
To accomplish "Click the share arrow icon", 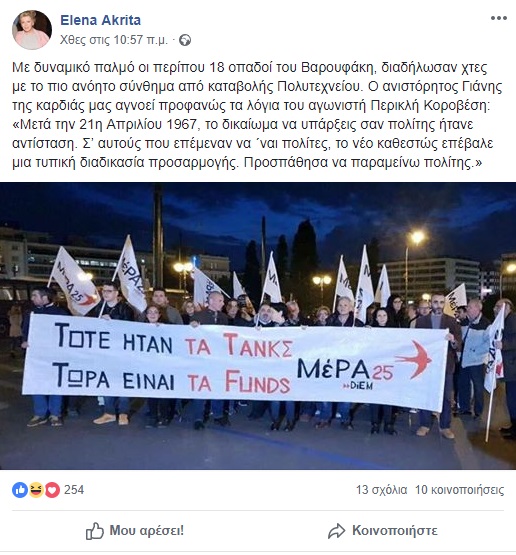I will [x=336, y=531].
